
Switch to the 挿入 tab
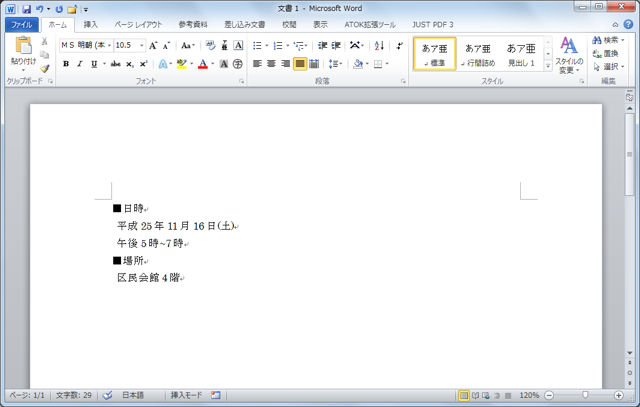click(x=90, y=25)
